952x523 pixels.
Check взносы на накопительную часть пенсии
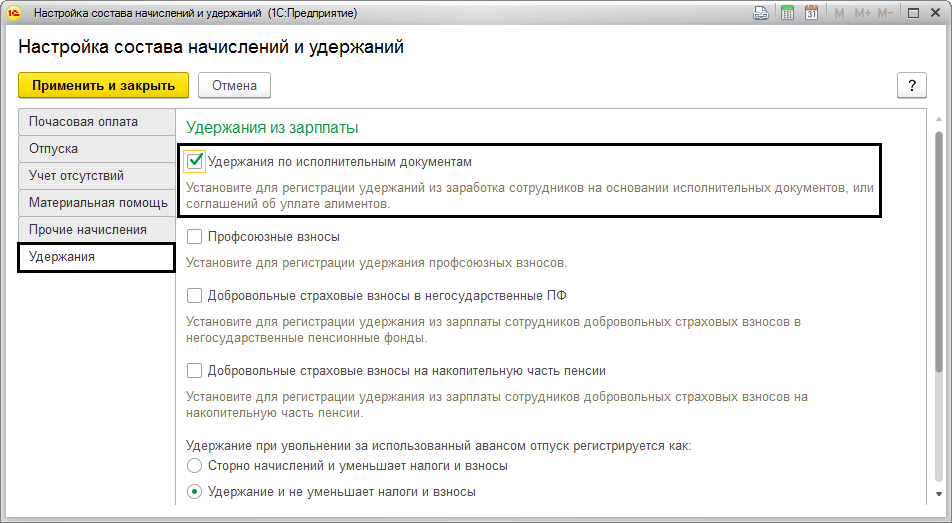click(195, 371)
